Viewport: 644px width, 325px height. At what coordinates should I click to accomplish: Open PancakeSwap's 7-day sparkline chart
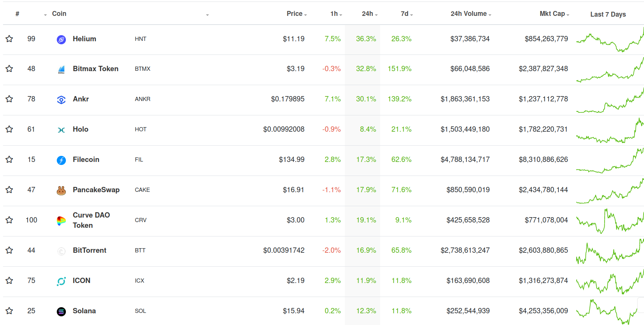[x=610, y=190]
